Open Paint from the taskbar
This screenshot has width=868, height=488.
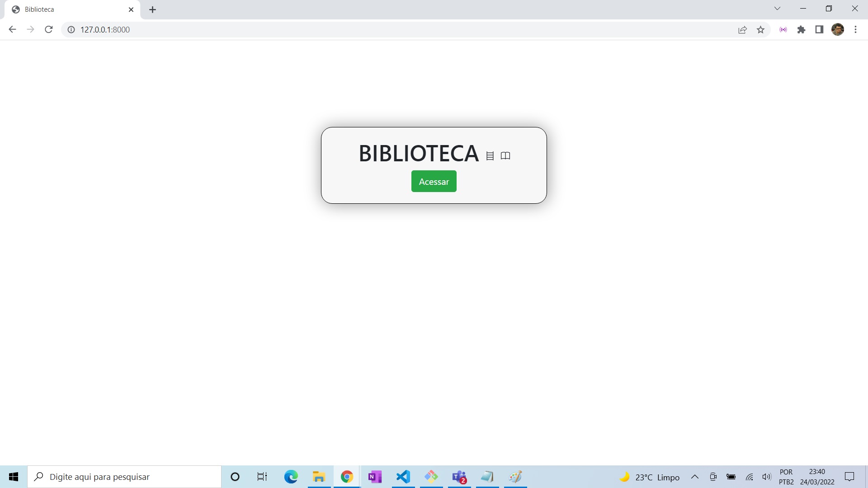tap(515, 477)
